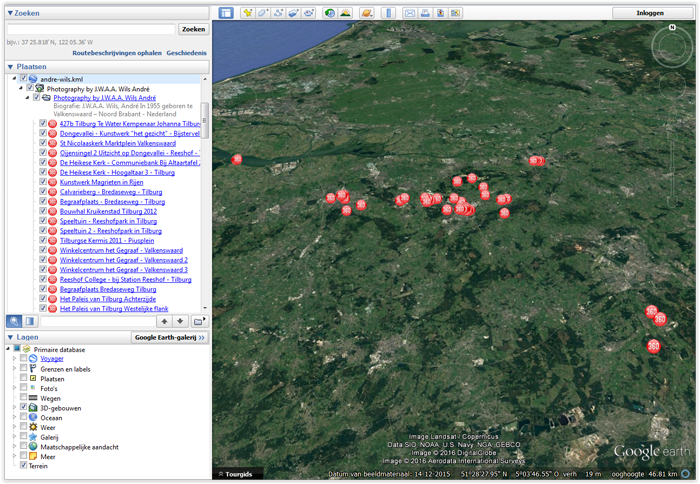The image size is (700, 484).
Task: Uncheck Kunstwerk Magrieten in Rijen checkbox
Action: pos(43,182)
